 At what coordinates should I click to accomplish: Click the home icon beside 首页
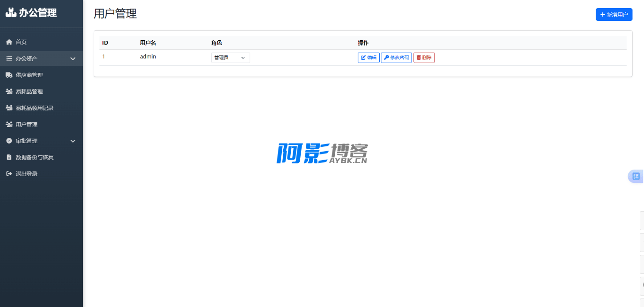pos(9,42)
